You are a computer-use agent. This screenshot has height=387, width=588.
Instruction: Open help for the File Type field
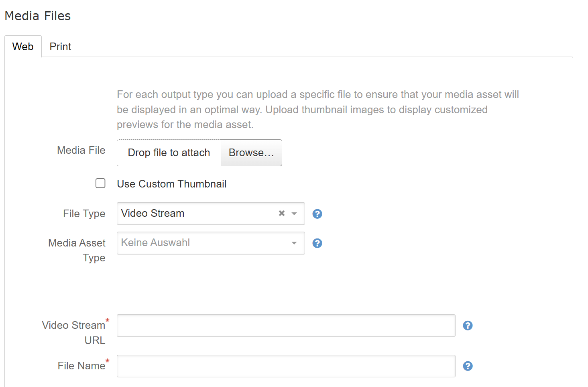pos(317,214)
